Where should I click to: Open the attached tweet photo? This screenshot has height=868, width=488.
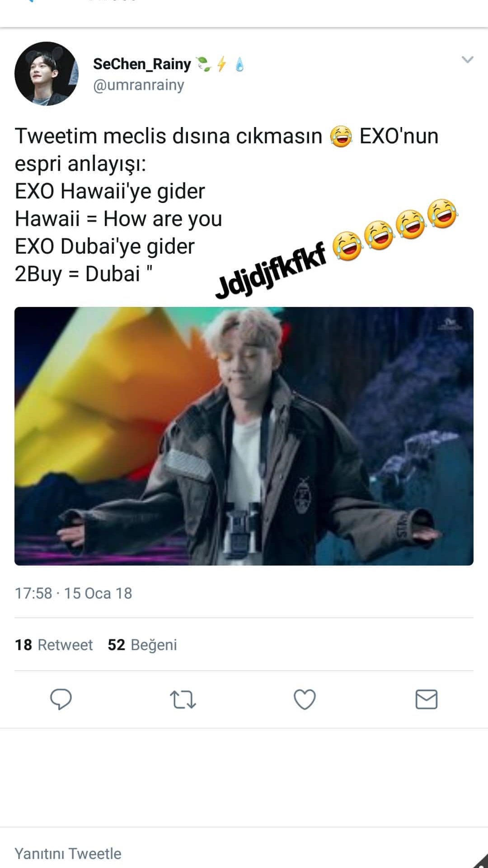point(244,436)
